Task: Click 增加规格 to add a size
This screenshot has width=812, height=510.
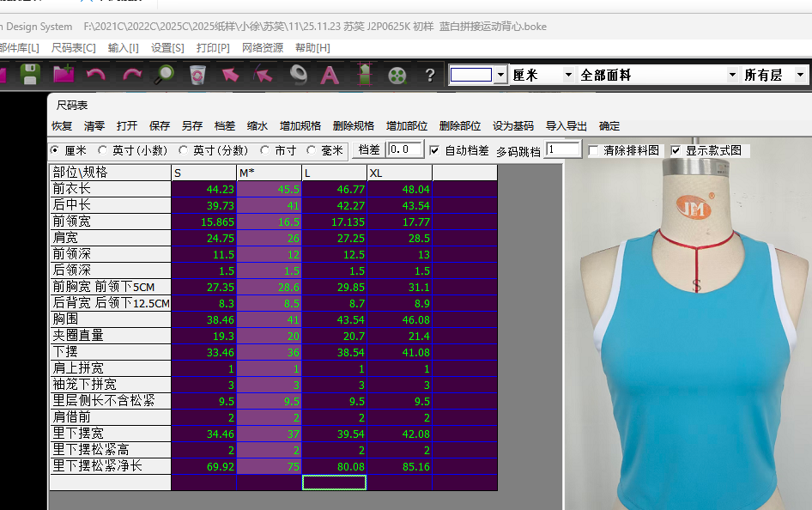Action: (300, 126)
